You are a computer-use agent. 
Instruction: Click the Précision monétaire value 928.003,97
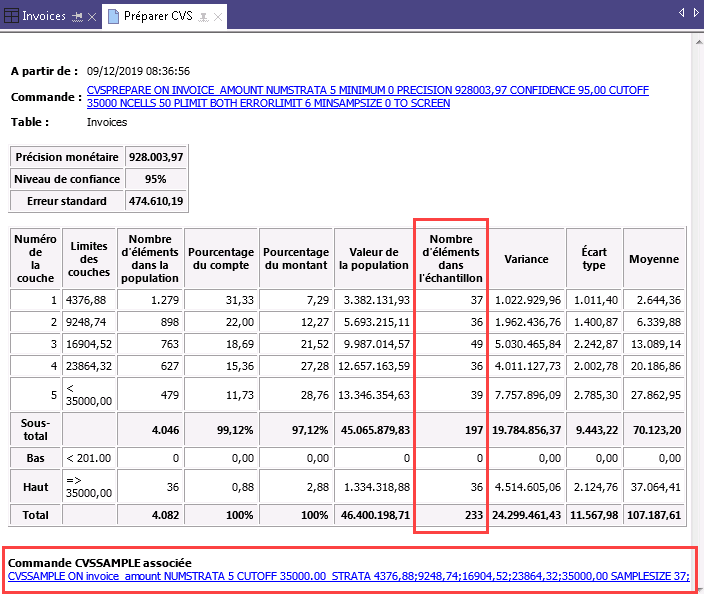click(x=156, y=158)
